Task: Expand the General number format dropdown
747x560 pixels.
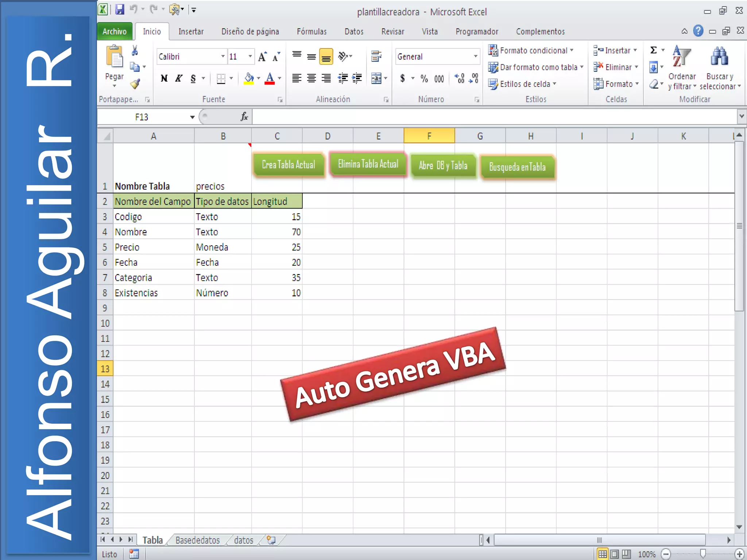Action: [476, 57]
